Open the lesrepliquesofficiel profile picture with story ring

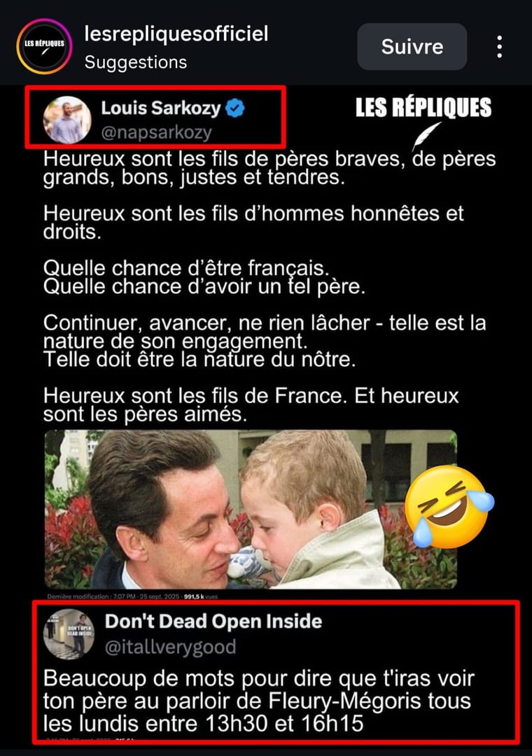(x=44, y=46)
